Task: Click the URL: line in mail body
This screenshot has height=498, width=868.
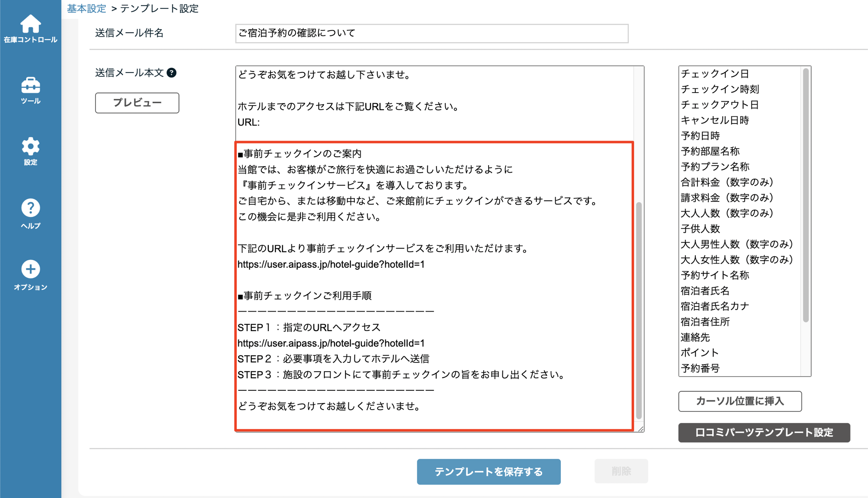Action: pos(248,122)
